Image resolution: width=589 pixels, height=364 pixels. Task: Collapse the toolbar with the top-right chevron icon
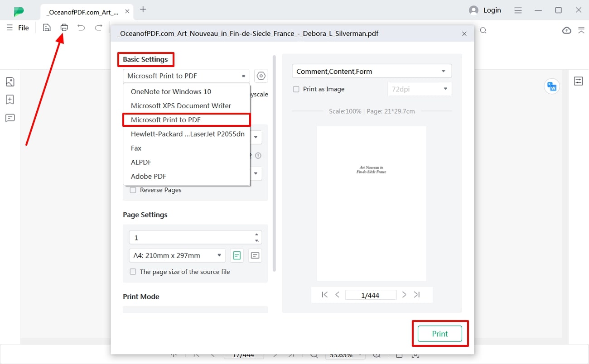[x=581, y=30]
